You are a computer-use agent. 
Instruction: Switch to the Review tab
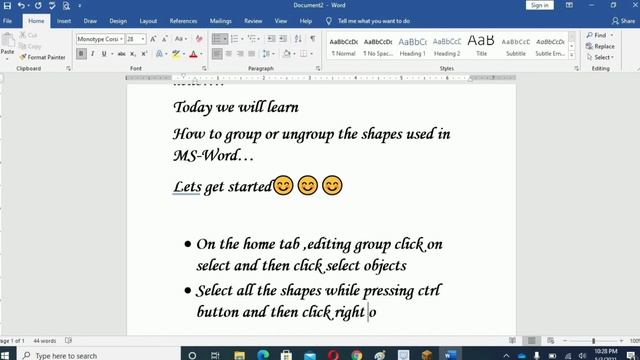click(253, 21)
